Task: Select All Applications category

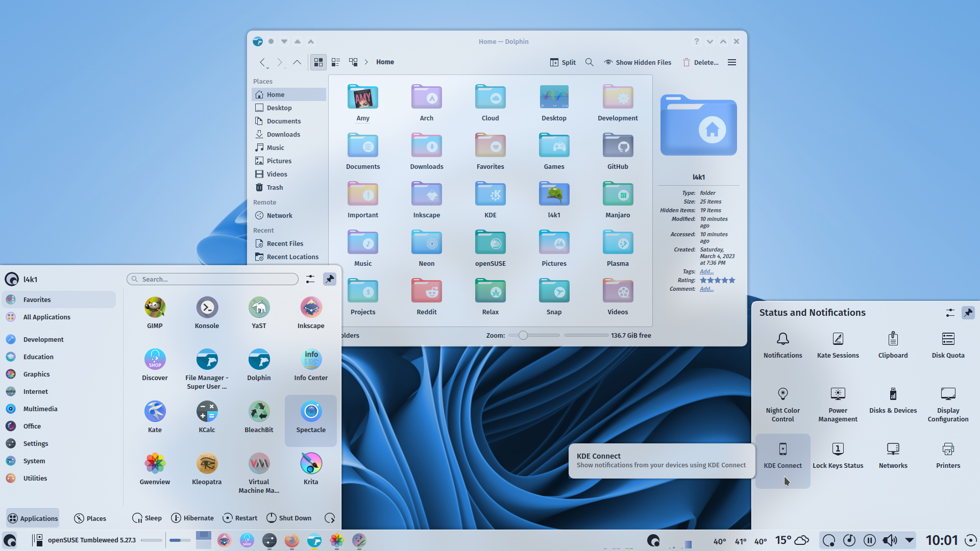Action: point(59,317)
